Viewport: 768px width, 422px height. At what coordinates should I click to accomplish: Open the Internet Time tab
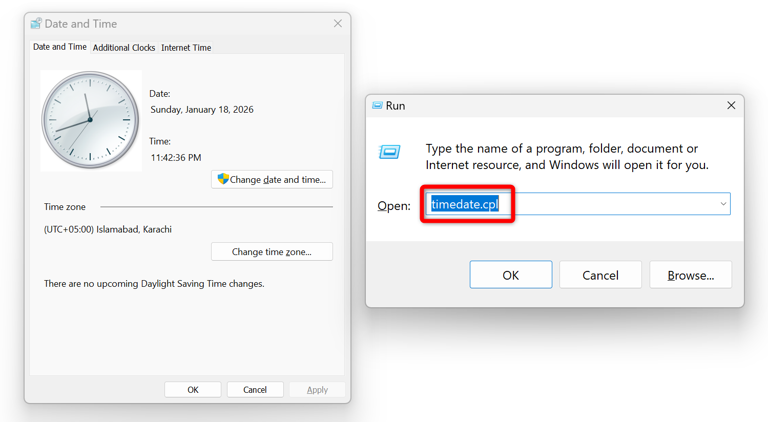click(x=186, y=47)
